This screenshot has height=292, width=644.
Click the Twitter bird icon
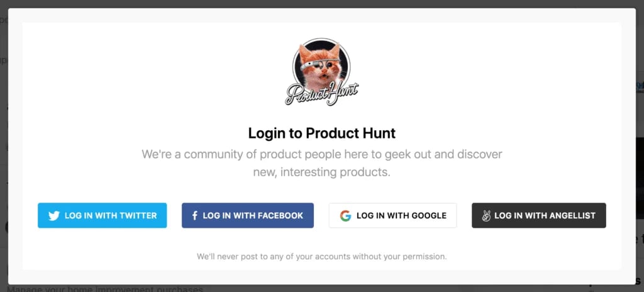pos(54,215)
